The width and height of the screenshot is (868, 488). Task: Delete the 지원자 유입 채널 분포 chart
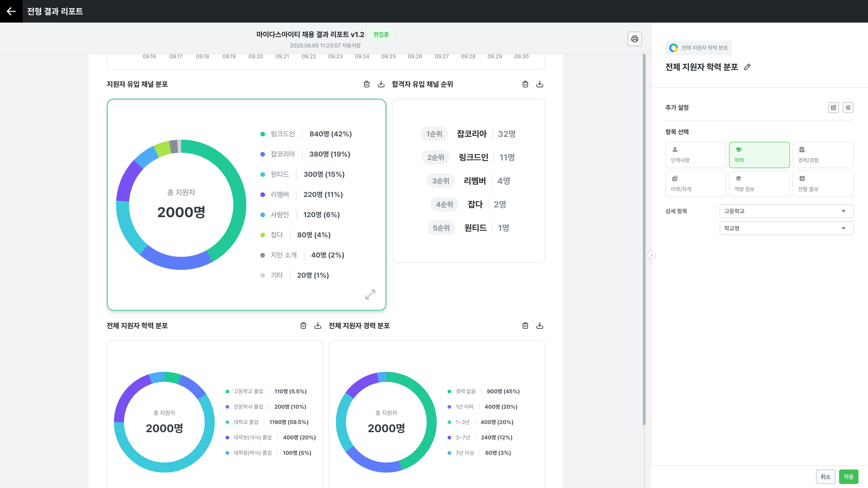tap(367, 84)
